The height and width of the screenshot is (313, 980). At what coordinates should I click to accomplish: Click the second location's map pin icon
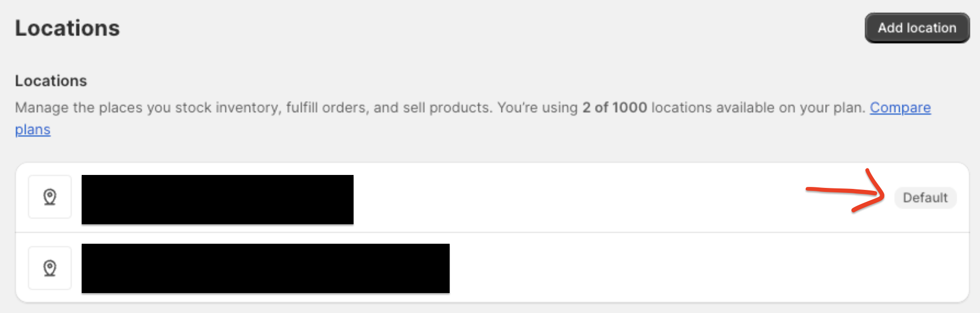50,268
